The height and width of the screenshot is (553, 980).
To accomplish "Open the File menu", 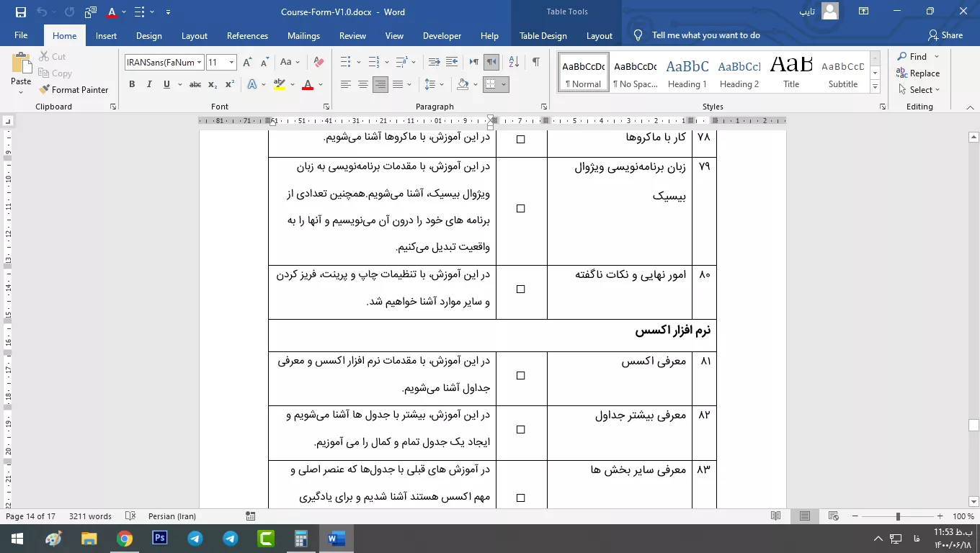I will coord(21,35).
